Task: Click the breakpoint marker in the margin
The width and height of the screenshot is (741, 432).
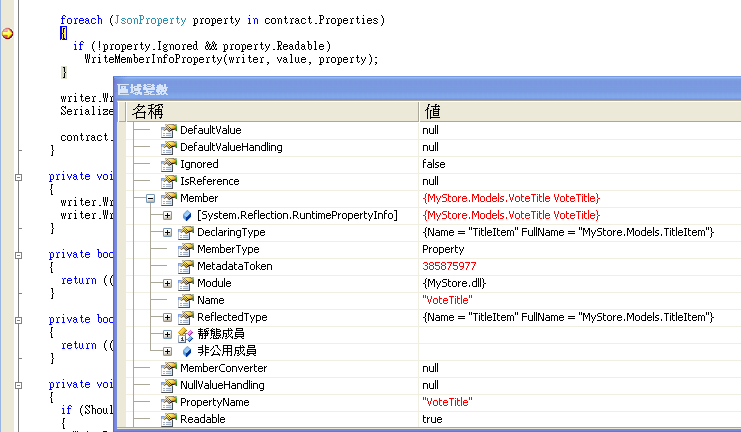Action: [8, 33]
